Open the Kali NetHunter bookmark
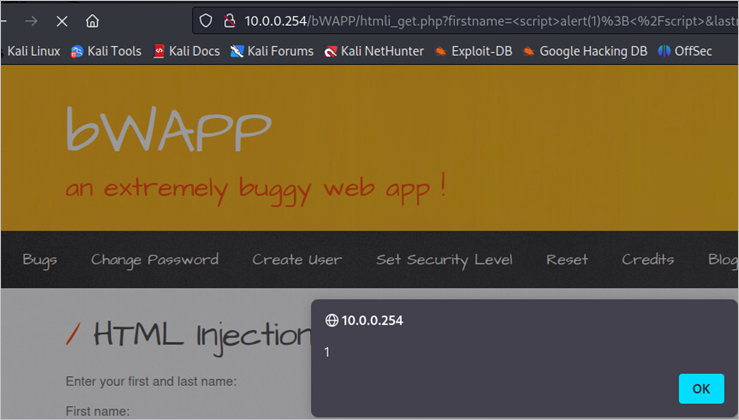This screenshot has width=739, height=420. 374,51
